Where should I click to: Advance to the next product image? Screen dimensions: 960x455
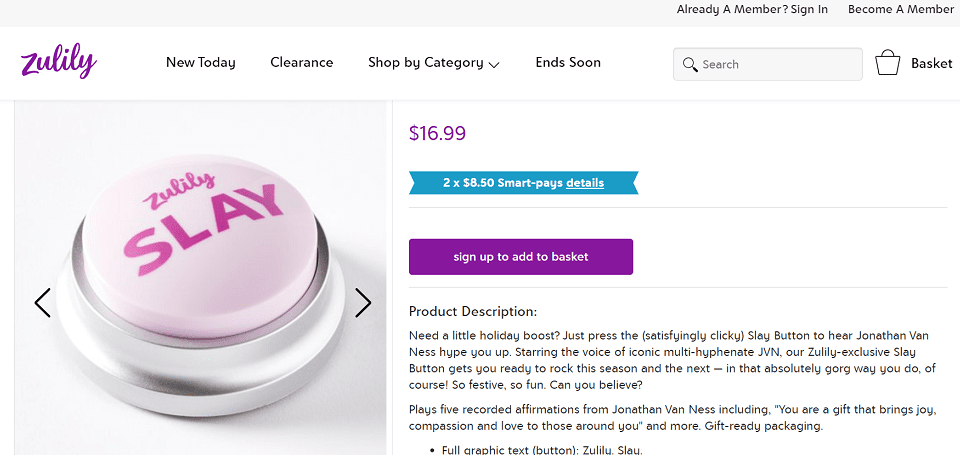(363, 302)
